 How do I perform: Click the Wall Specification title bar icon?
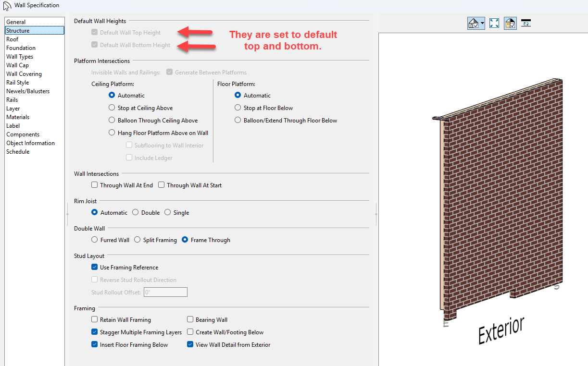pyautogui.click(x=7, y=5)
